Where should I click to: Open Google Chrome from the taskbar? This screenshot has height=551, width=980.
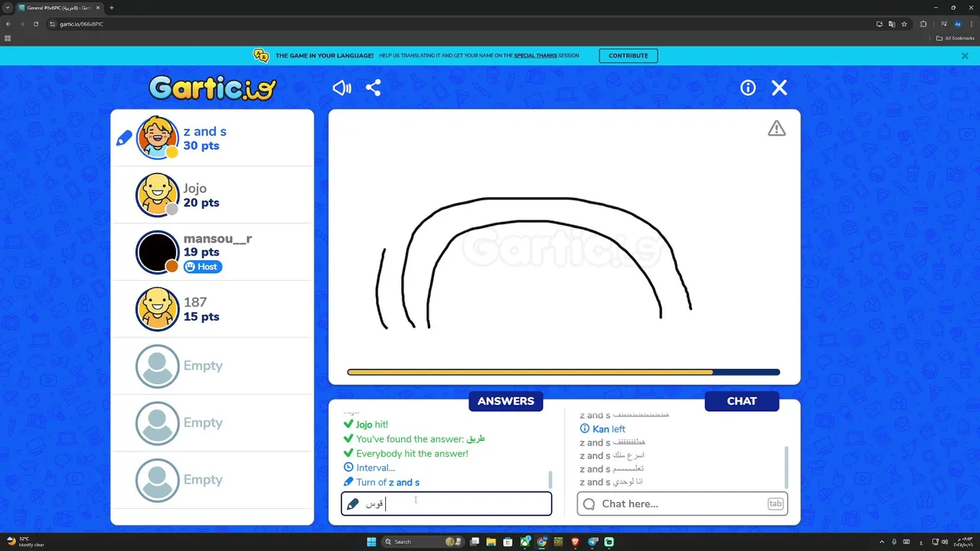point(542,542)
